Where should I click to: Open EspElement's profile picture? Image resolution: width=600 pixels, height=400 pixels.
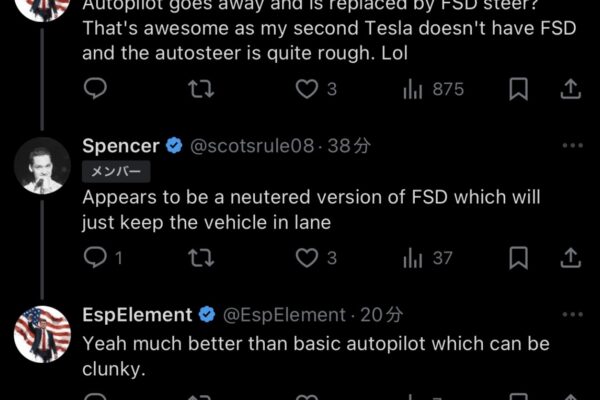(x=42, y=333)
